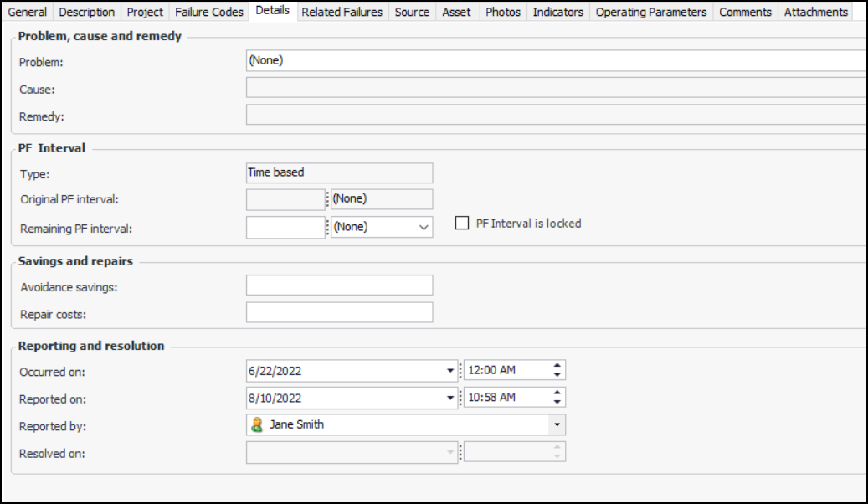Viewport: 868px width, 504px height.
Task: Open the Related Failures tab
Action: (x=342, y=13)
